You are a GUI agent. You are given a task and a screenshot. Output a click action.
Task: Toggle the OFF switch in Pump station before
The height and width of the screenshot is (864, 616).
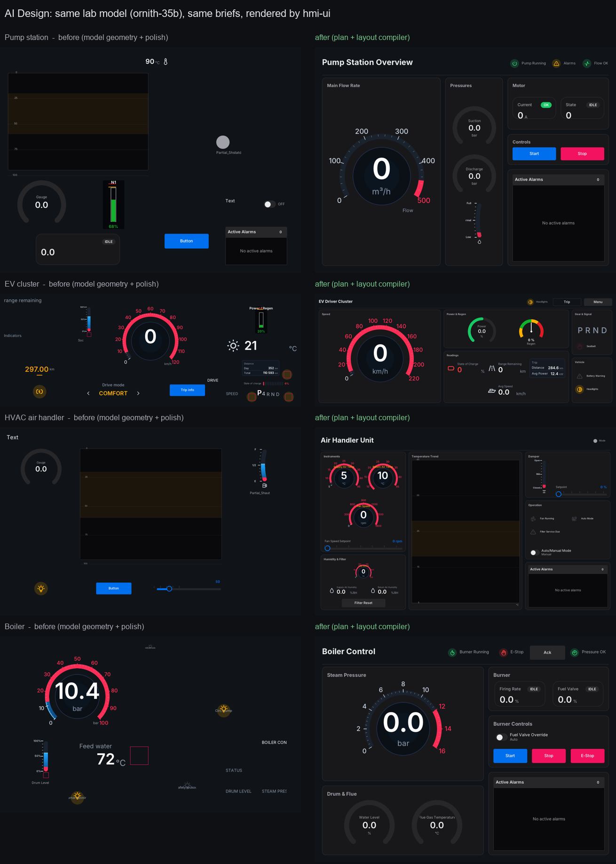(x=269, y=204)
